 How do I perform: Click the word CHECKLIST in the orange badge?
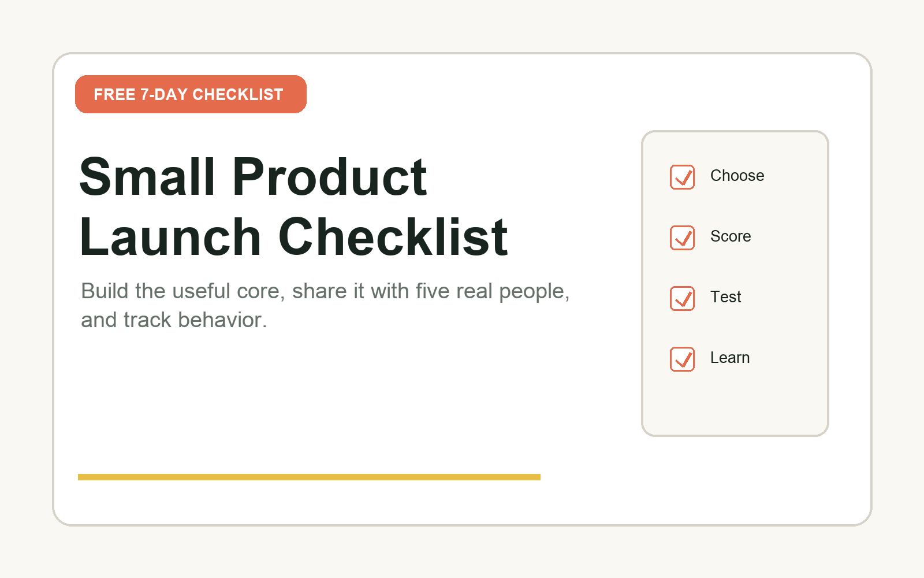point(237,94)
